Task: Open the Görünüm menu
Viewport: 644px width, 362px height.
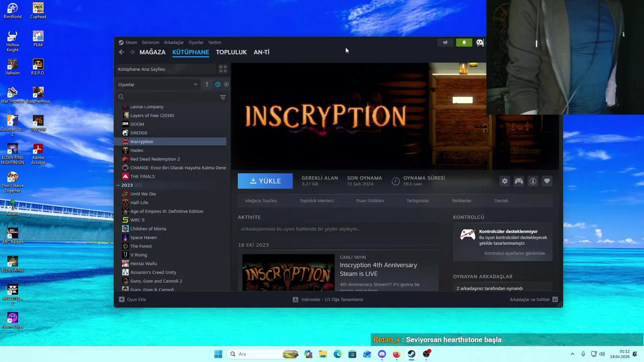Action: (150, 43)
